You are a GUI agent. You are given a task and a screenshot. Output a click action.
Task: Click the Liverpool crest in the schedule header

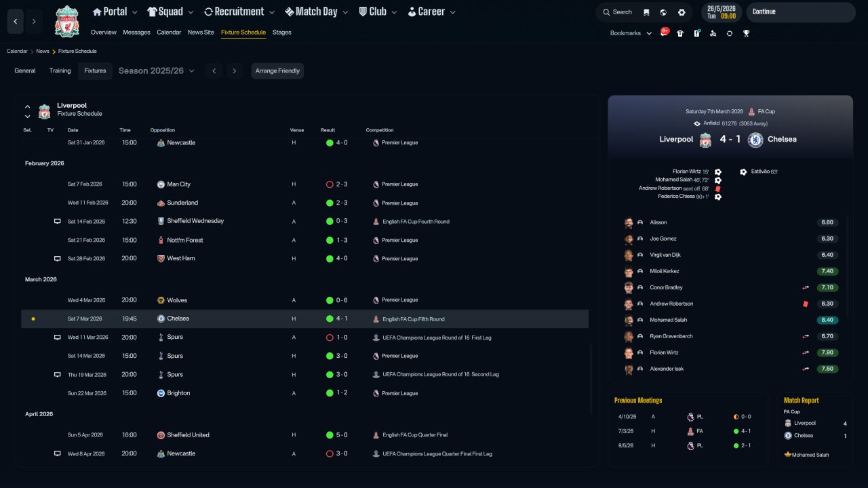coord(44,110)
